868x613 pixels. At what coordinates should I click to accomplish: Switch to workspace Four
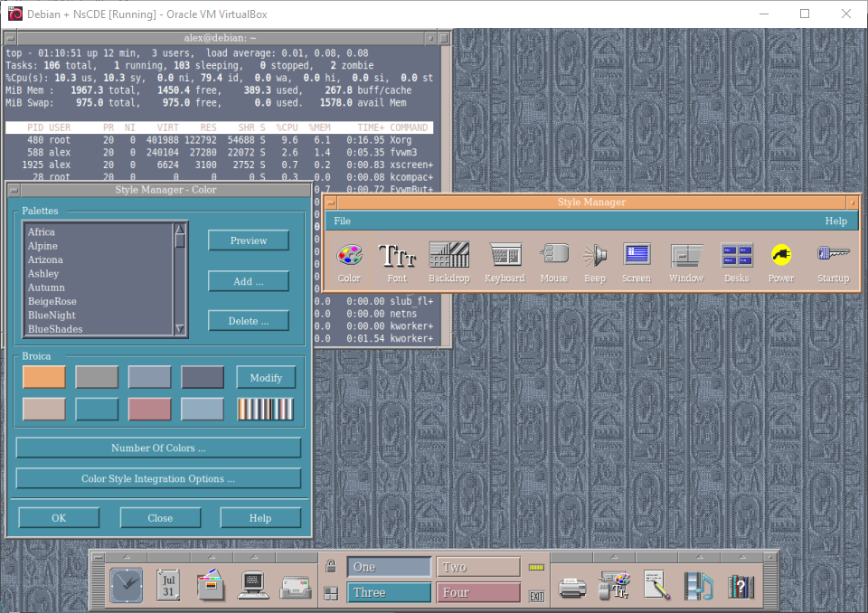coord(478,593)
